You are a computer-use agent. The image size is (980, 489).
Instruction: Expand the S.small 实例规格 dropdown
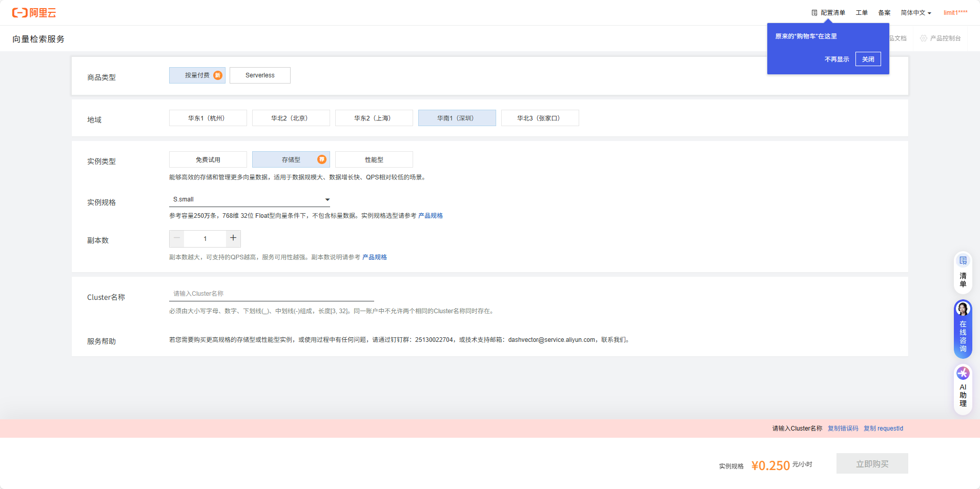(250, 199)
